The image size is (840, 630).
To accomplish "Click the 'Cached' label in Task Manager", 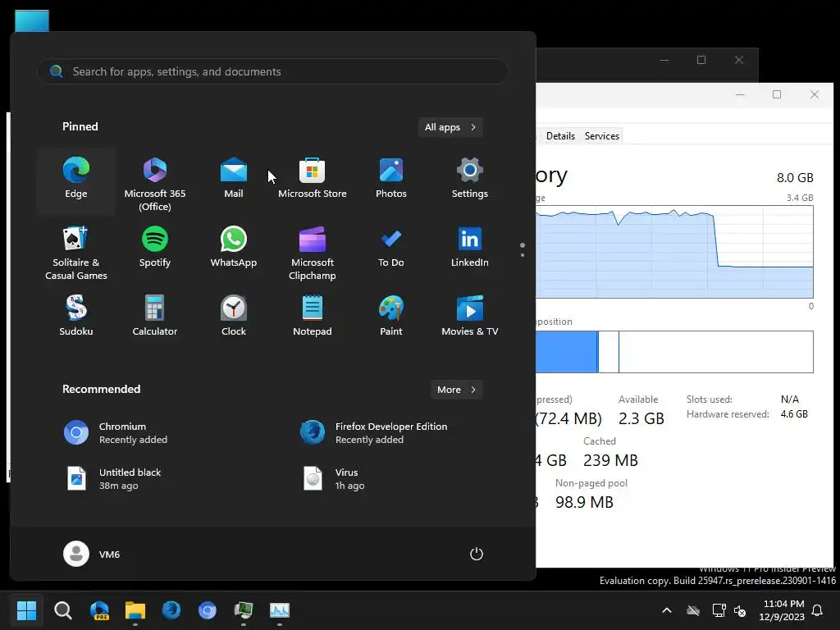I will 600,441.
